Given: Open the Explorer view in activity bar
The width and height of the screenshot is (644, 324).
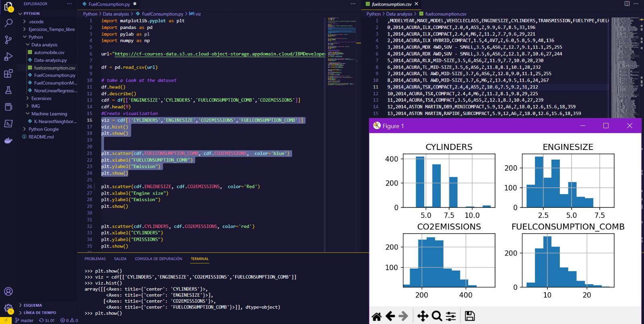Looking at the screenshot, I should point(8,6).
